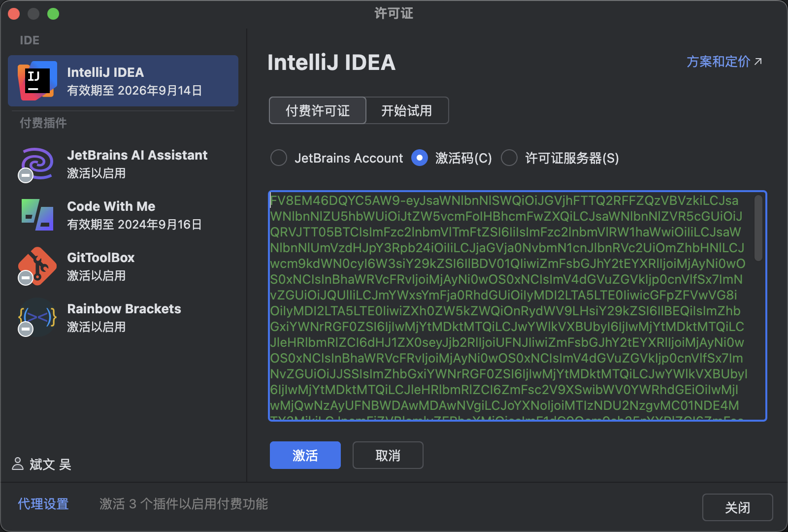
Task: Select the 激活码(C) radio button
Action: (x=420, y=158)
